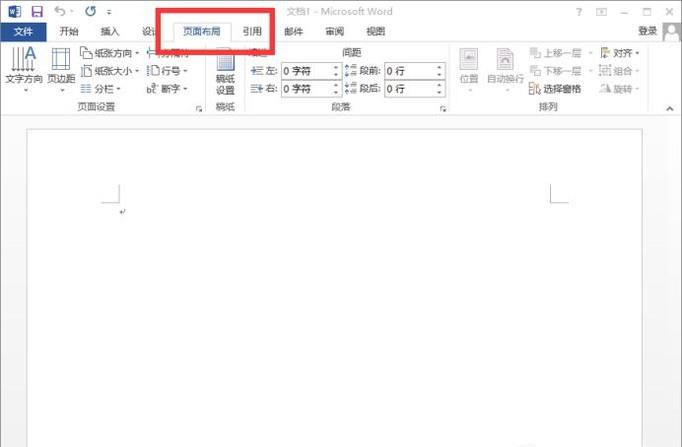
Task: Open the 页面布局 tab
Action: (201, 31)
